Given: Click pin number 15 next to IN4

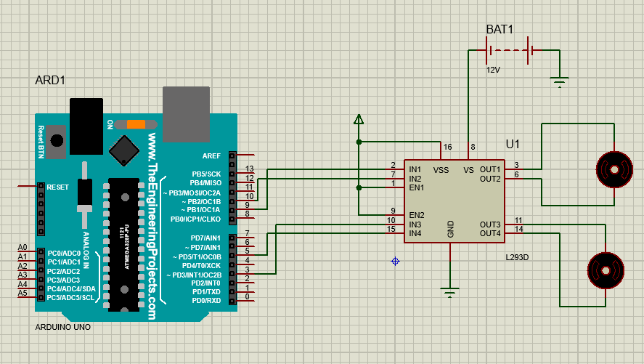Looking at the screenshot, I should [391, 229].
